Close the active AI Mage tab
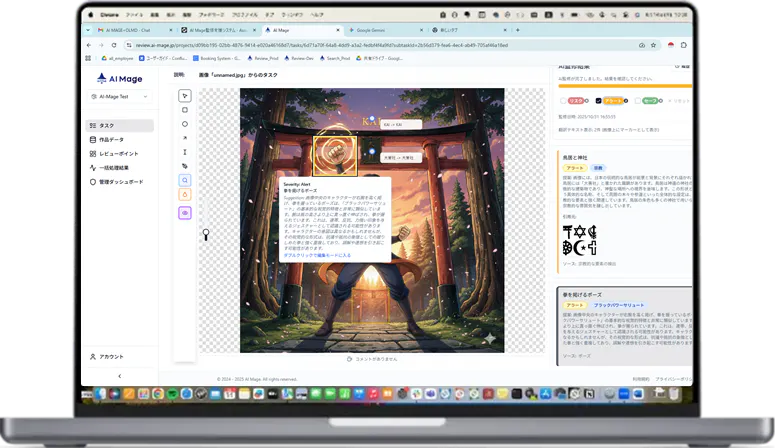 338,30
